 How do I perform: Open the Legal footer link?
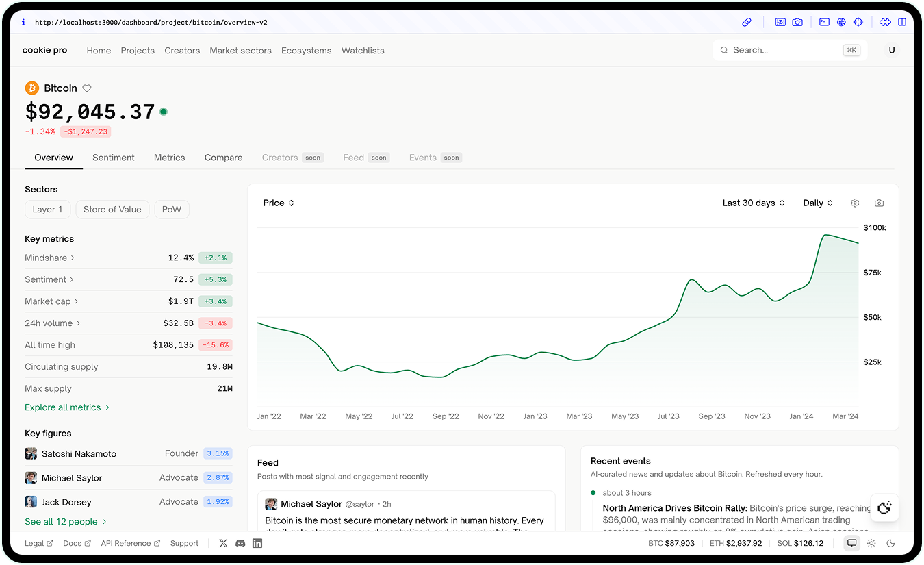(39, 543)
